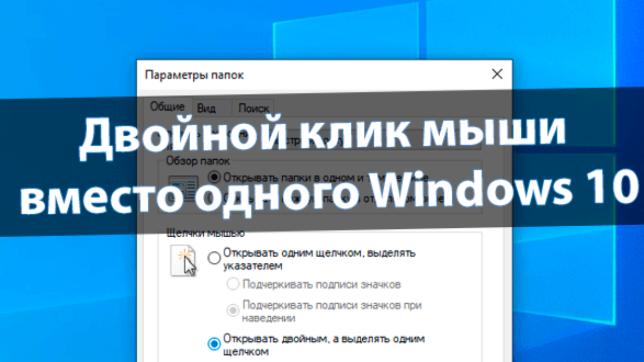Choose 'Подчеркивать подписи значков' radio option
Image resolution: width=644 pixels, height=362 pixels.
(232, 285)
